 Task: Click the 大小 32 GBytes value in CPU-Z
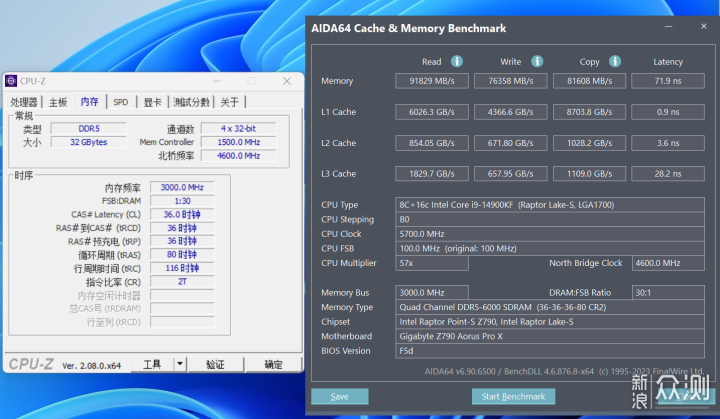(89, 142)
